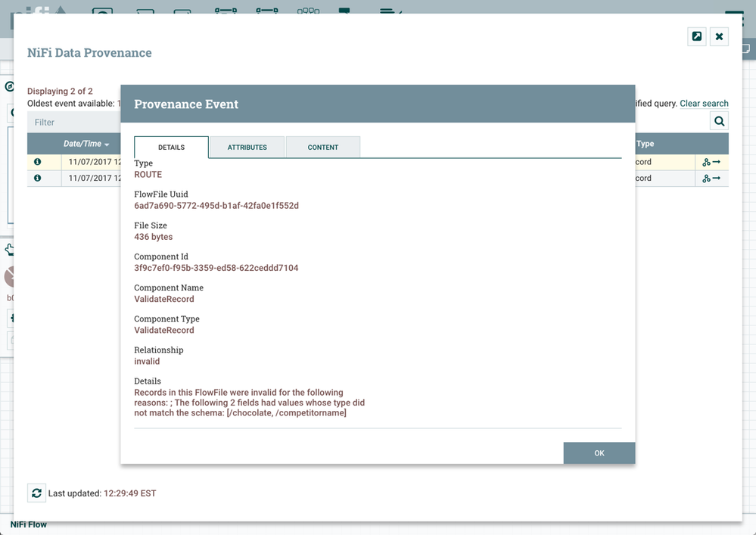The height and width of the screenshot is (535, 756).
Task: Click the Clear search link
Action: point(705,103)
